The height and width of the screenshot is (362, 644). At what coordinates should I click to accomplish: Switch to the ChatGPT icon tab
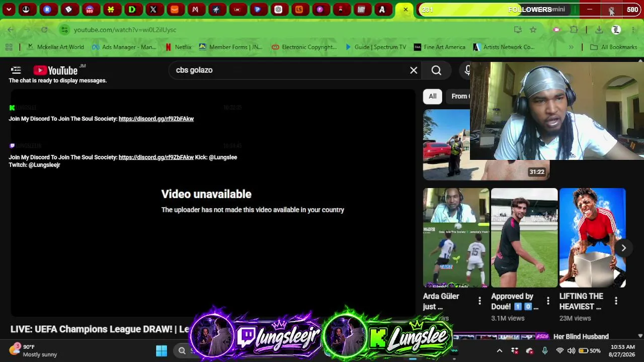point(278,10)
